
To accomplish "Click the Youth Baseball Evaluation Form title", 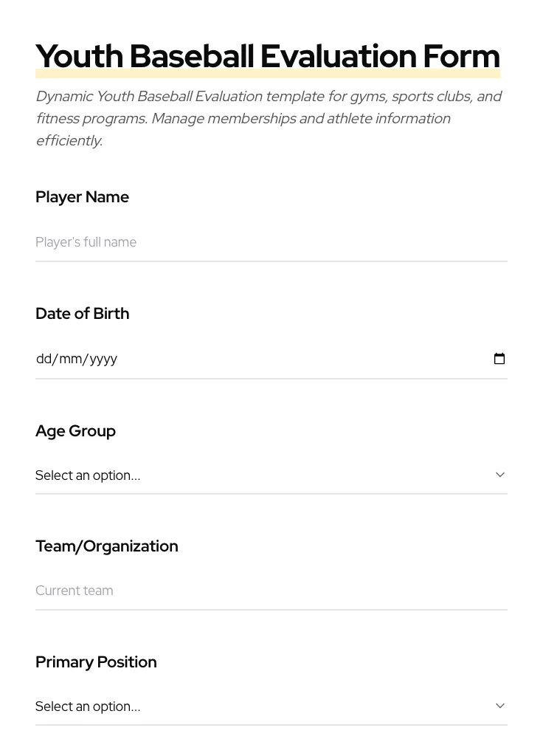I will (268, 55).
